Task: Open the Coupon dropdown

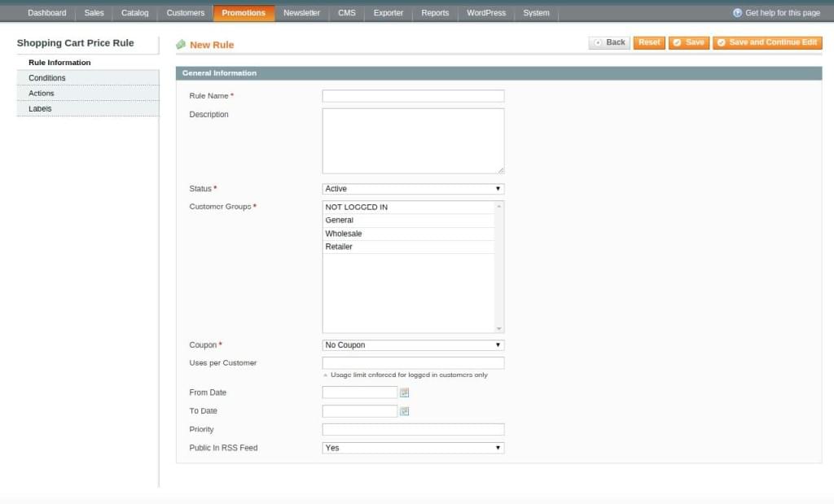Action: pos(413,345)
